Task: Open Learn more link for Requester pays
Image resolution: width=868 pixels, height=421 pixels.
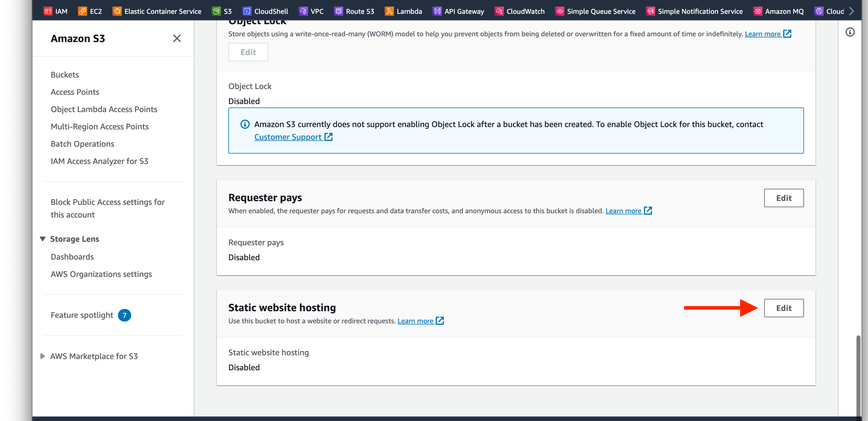Action: [623, 211]
